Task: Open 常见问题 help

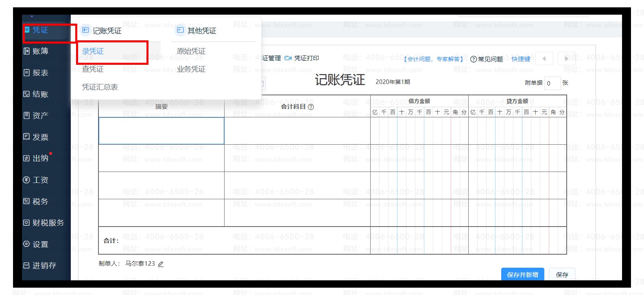Action: [487, 59]
